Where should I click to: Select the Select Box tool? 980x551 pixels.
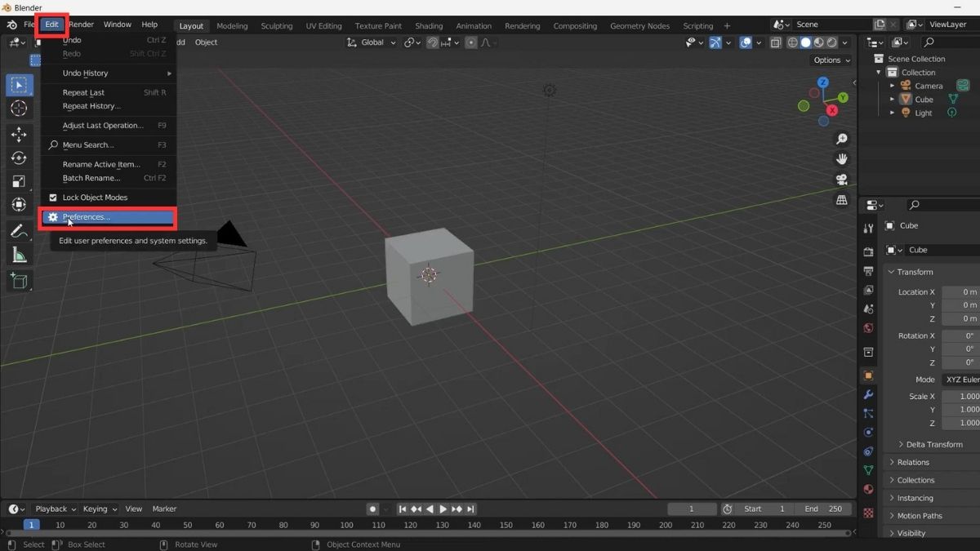click(20, 85)
